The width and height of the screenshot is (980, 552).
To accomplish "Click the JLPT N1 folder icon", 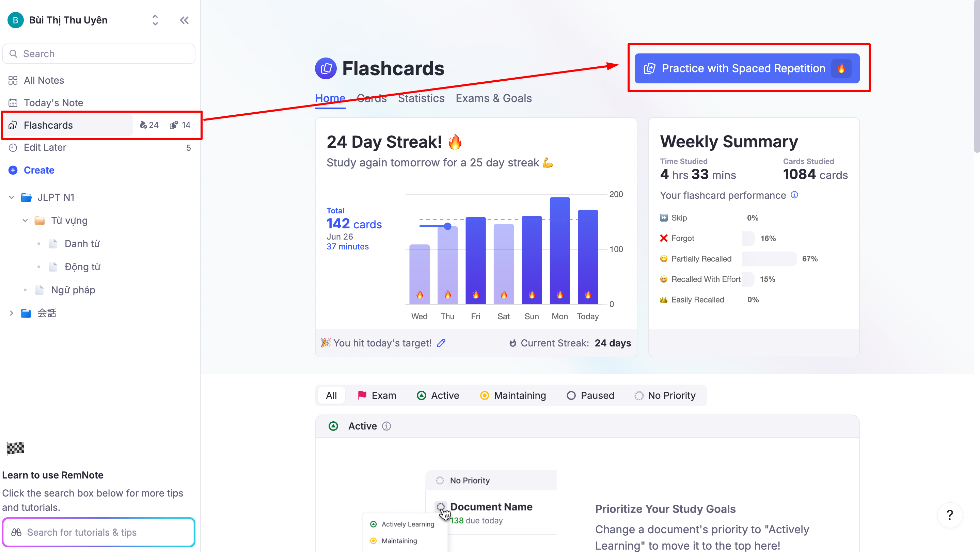I will (x=26, y=197).
